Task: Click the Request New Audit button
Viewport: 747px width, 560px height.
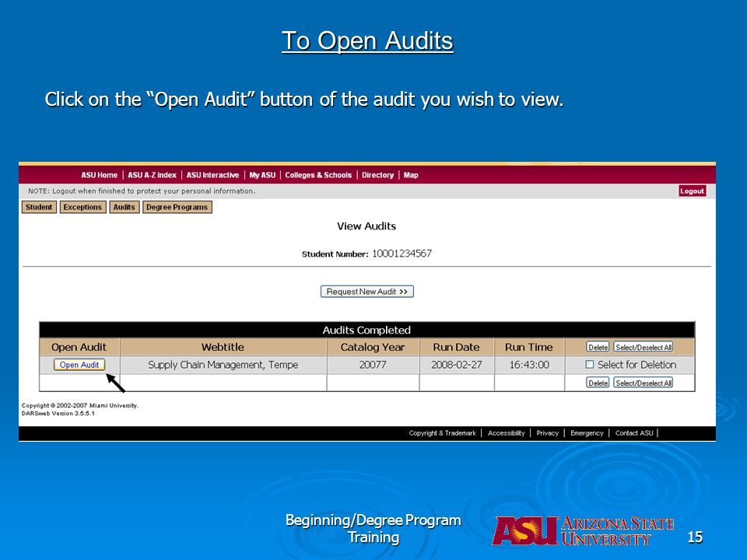Action: coord(366,292)
